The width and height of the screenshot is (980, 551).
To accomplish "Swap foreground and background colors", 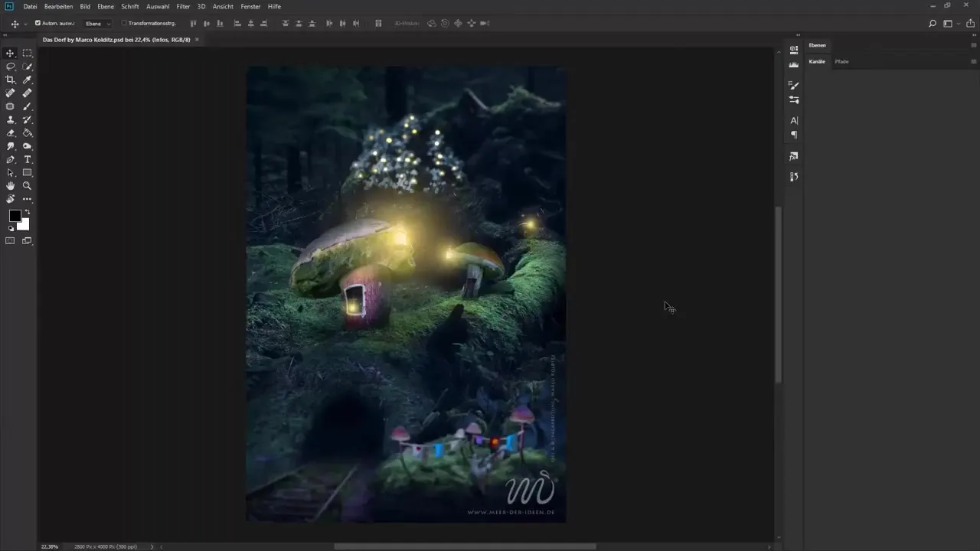I will tap(28, 211).
